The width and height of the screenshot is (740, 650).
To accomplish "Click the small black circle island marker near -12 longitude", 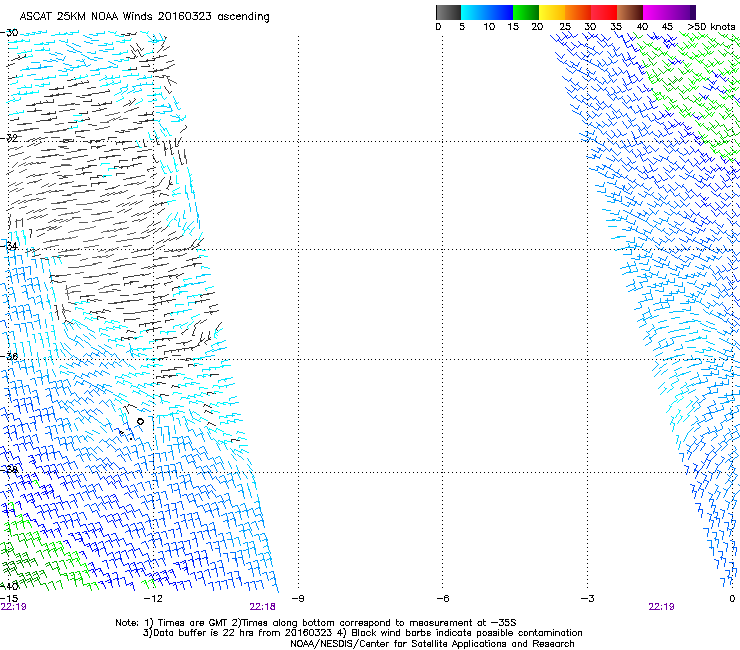I will 140,421.
